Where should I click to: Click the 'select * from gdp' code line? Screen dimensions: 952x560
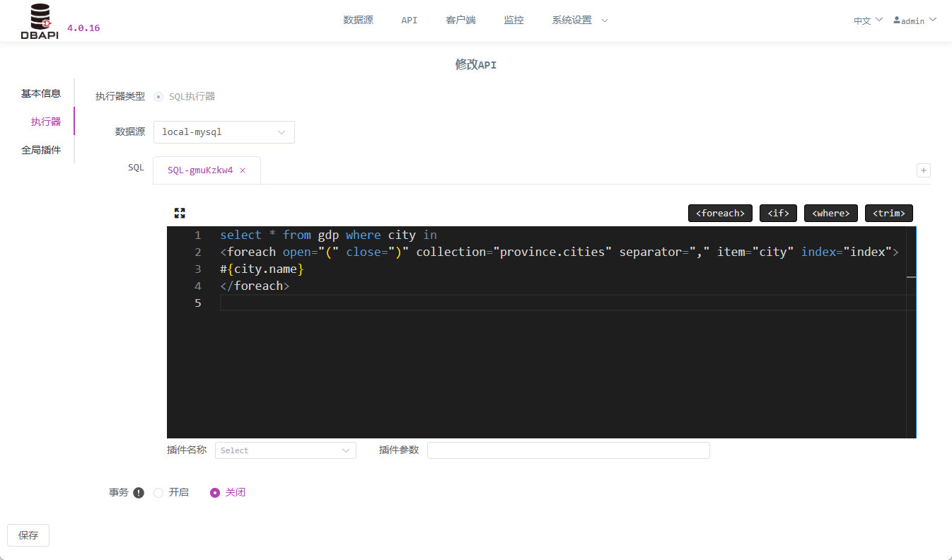328,235
